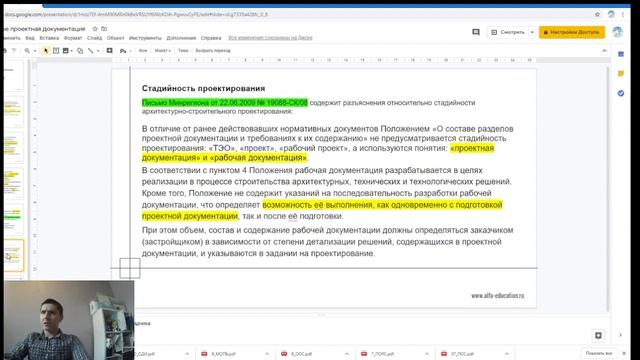Screen dimensions: 640x360
Task: Click the slide heading Стадийность проектирования
Action: click(203, 88)
